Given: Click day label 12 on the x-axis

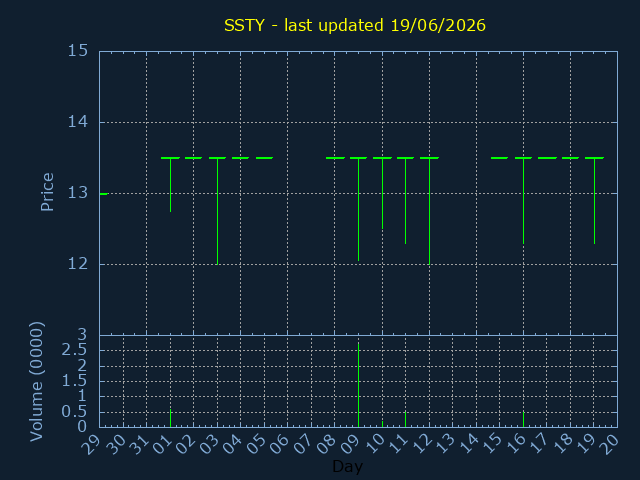Looking at the screenshot, I should click(421, 444).
